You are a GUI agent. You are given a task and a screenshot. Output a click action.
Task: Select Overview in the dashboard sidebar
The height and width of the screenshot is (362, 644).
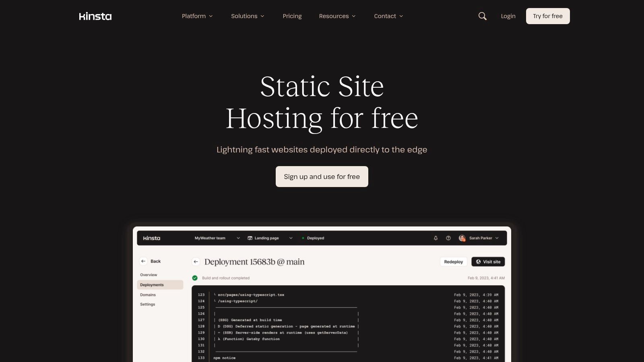149,274
